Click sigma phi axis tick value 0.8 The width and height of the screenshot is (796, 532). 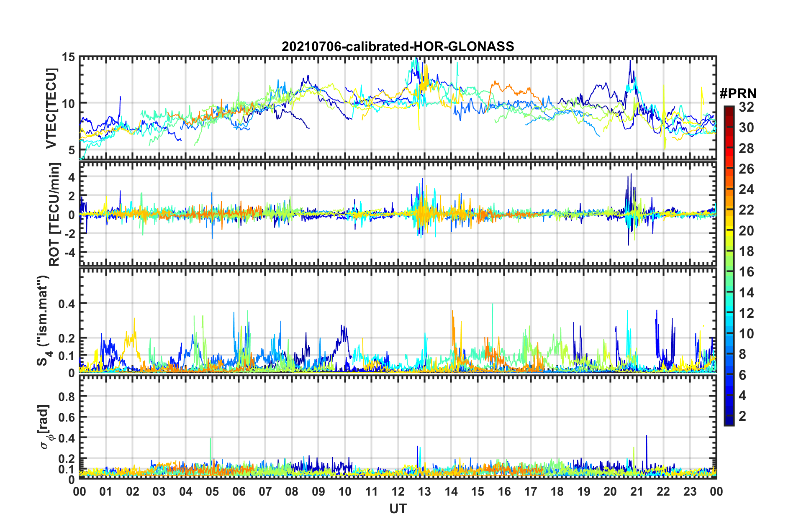click(x=67, y=396)
